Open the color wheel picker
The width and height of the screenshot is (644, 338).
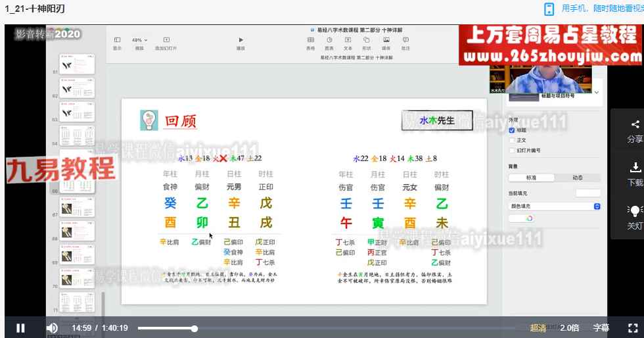(x=530, y=218)
